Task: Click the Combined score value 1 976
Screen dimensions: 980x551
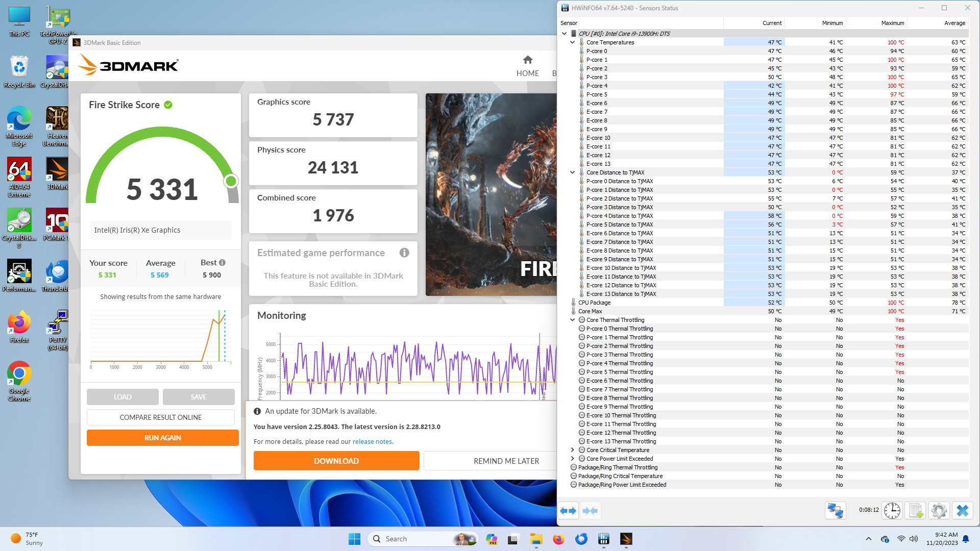Action: click(333, 215)
